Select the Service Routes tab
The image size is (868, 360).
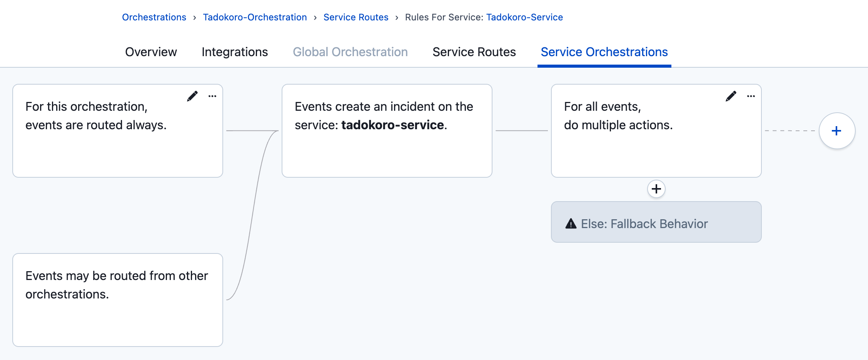tap(474, 52)
